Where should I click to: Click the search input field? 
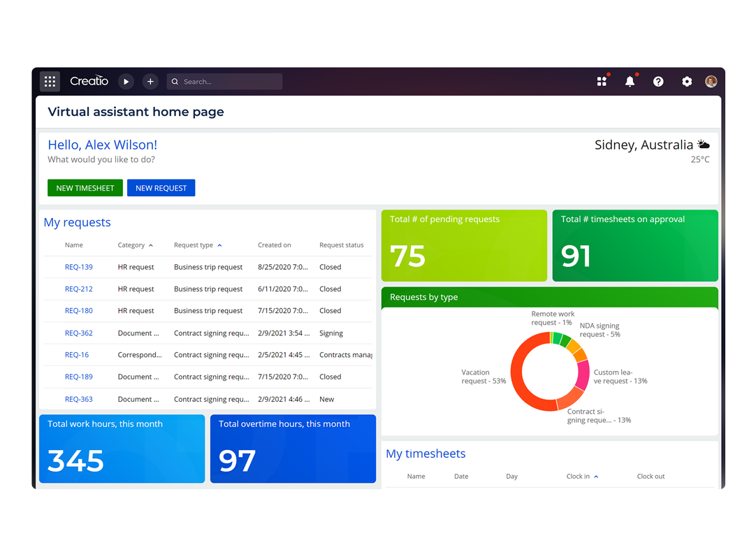pos(224,81)
